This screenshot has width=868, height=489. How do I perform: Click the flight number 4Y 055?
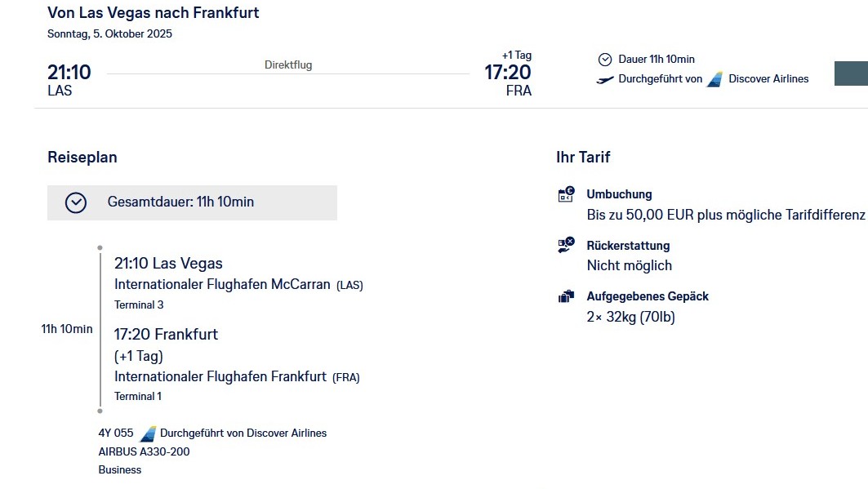tap(116, 433)
